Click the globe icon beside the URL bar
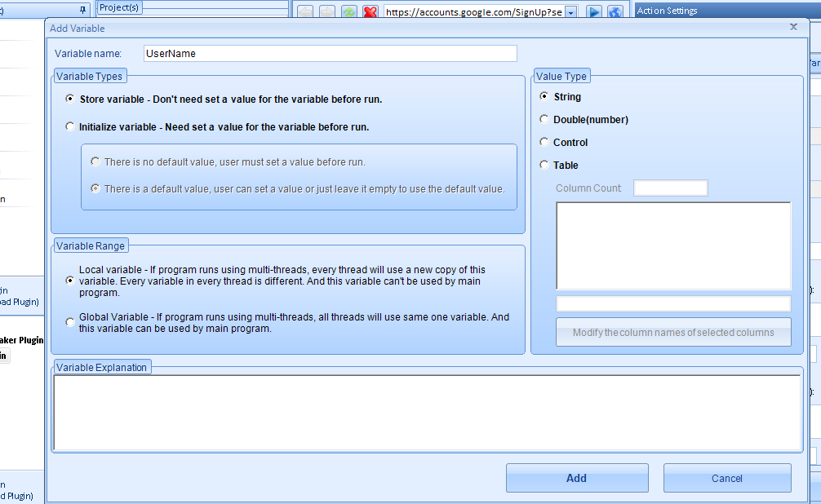 pos(615,11)
